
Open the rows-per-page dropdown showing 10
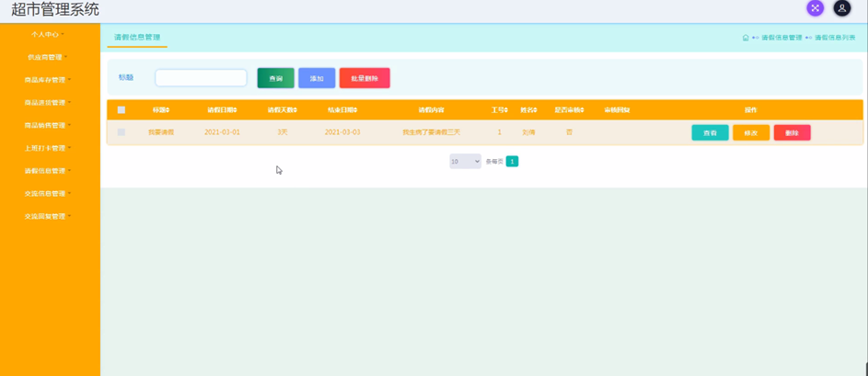coord(465,162)
